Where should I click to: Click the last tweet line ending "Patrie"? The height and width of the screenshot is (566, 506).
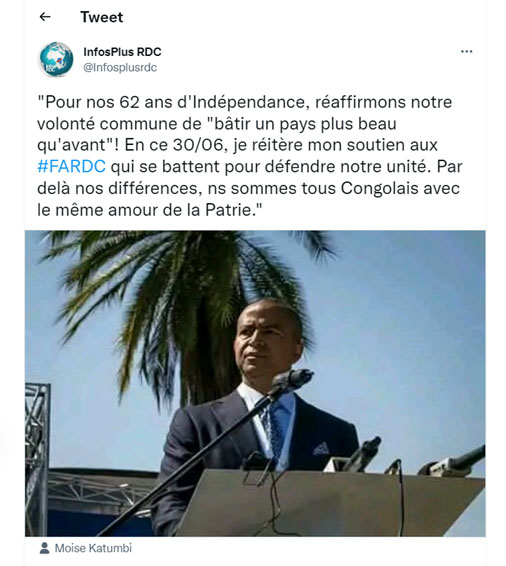[149, 210]
